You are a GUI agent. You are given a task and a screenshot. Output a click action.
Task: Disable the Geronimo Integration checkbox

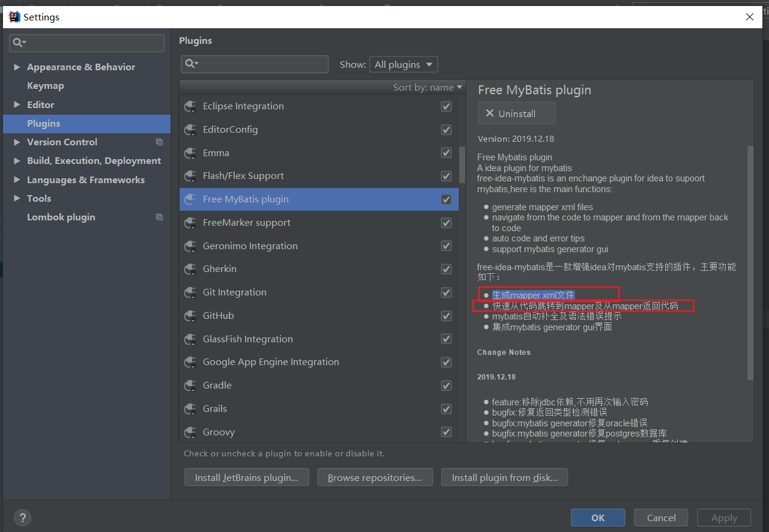point(446,246)
